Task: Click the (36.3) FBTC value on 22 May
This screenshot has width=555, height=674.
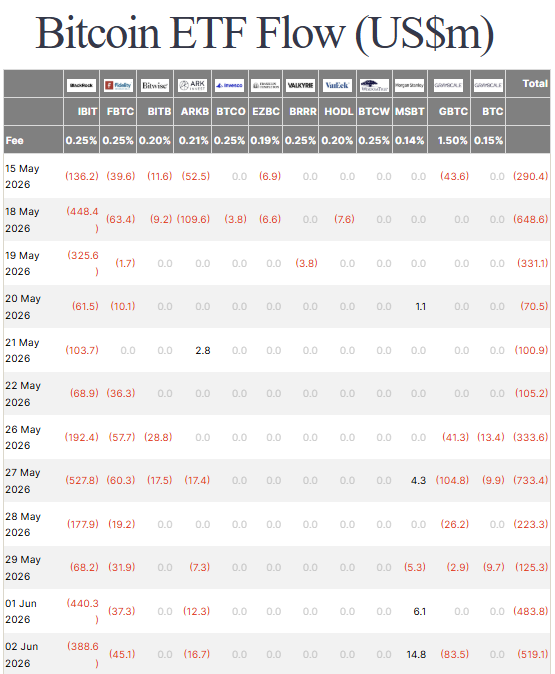Action: 121,393
